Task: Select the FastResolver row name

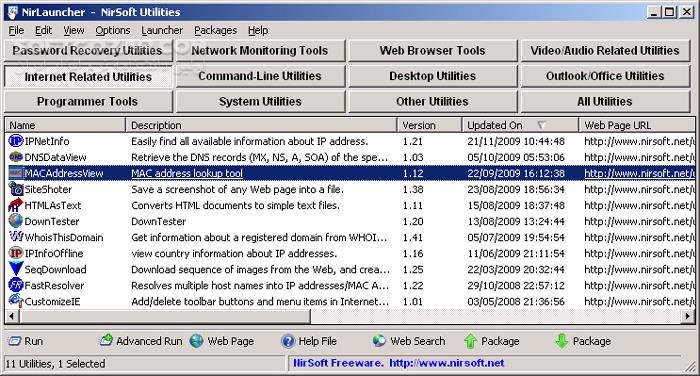Action: click(x=54, y=285)
